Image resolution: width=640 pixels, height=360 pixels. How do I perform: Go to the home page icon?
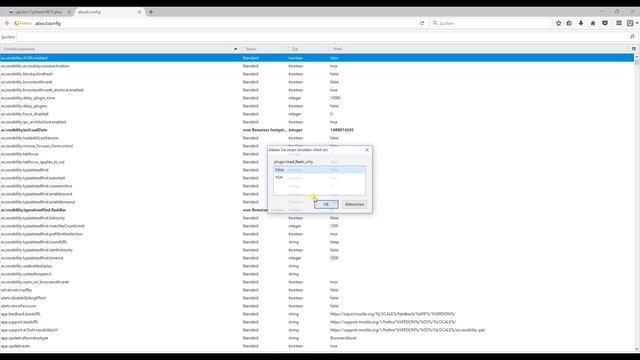[593, 23]
